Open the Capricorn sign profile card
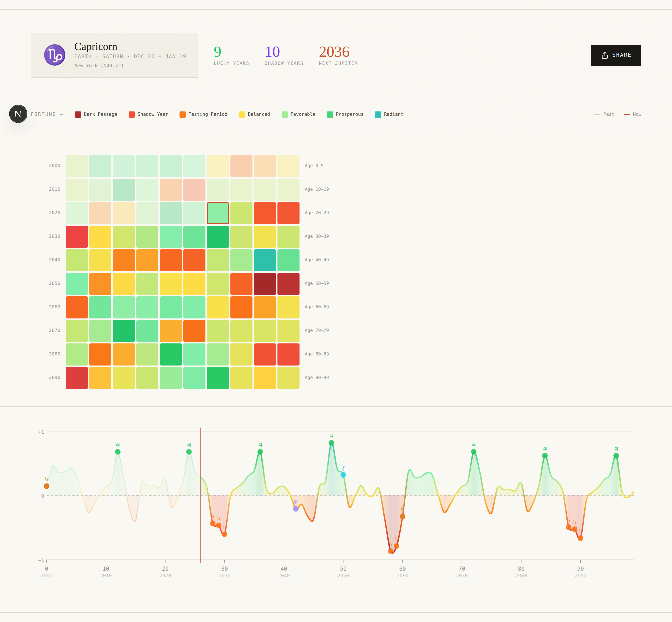 coord(114,55)
